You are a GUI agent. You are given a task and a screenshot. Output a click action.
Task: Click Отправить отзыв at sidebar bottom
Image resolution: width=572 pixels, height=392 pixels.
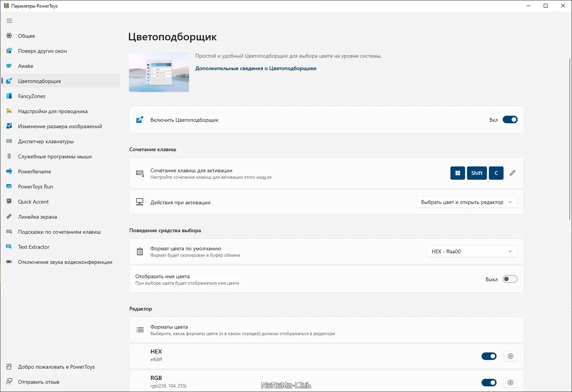(x=38, y=382)
